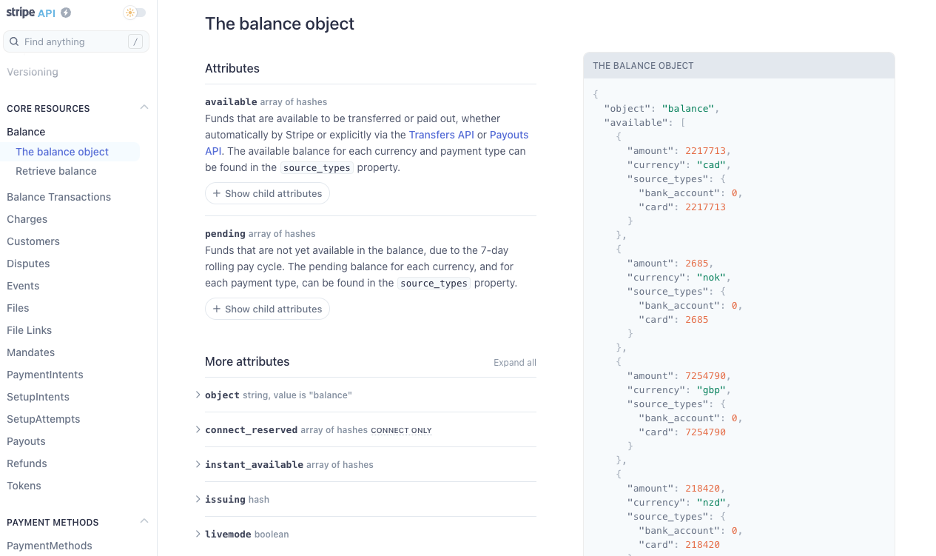Show child attributes for pending
The image size is (936, 556).
click(x=267, y=309)
